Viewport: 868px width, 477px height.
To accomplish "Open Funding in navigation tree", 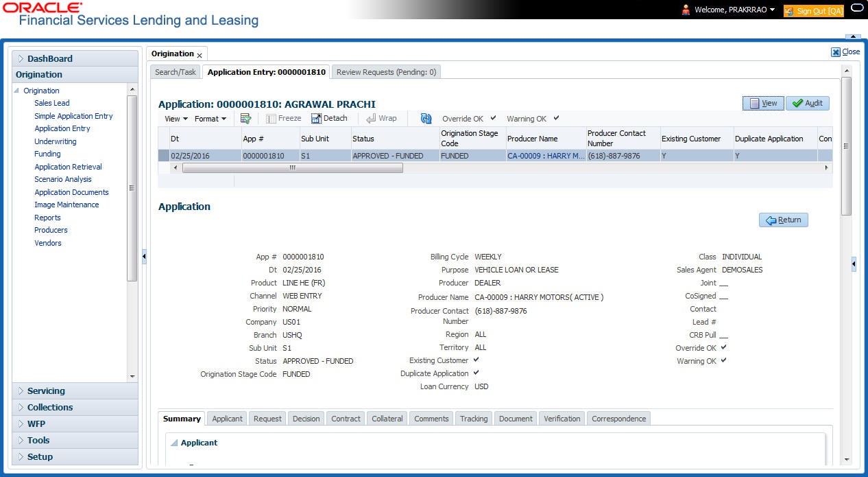I will [47, 154].
